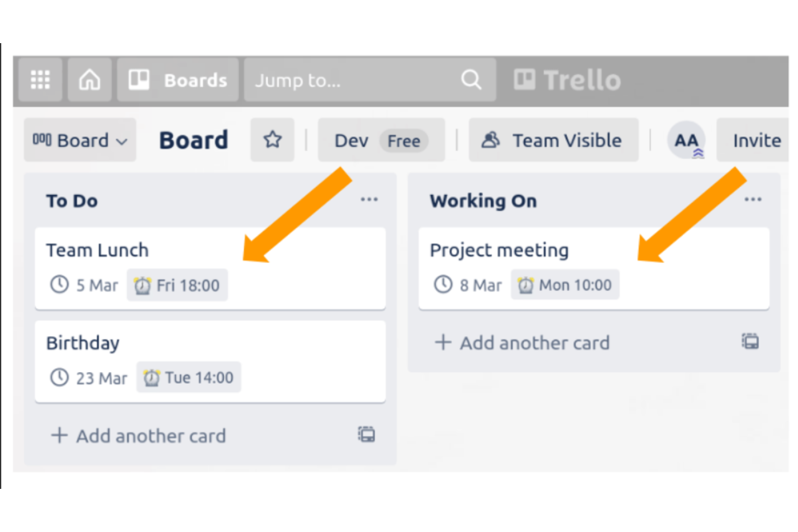Click the Home icon in the header
This screenshot has height=532, width=798.
point(89,79)
